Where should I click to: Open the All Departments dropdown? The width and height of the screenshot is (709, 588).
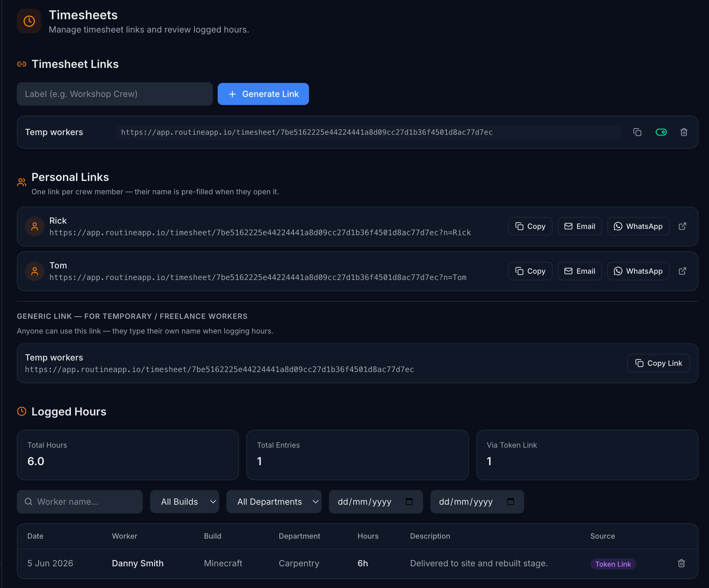click(274, 502)
